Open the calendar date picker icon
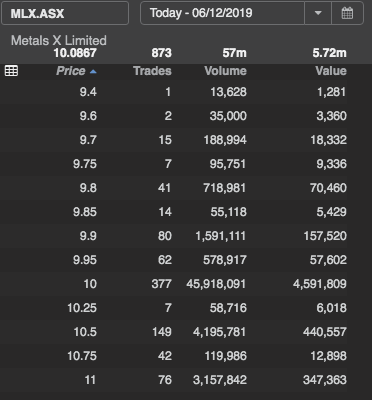 347,13
